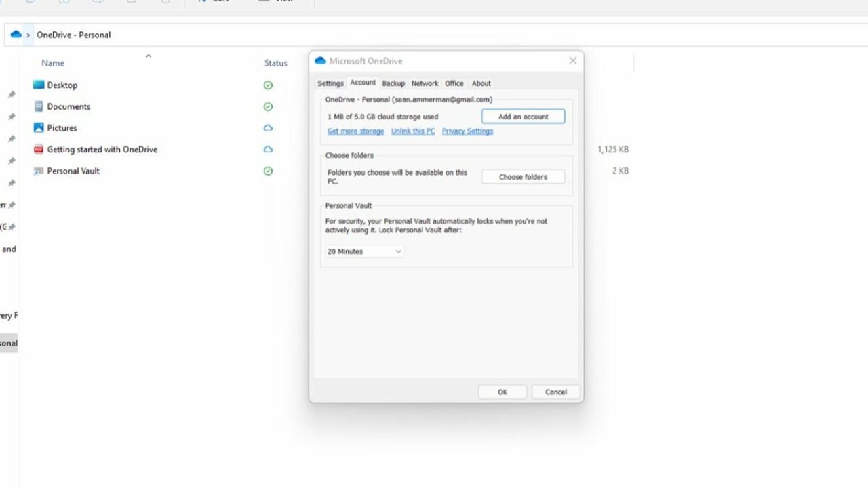Screen dimensions: 868x488
Task: Click the cloud status icon for Pictures
Action: click(x=268, y=128)
